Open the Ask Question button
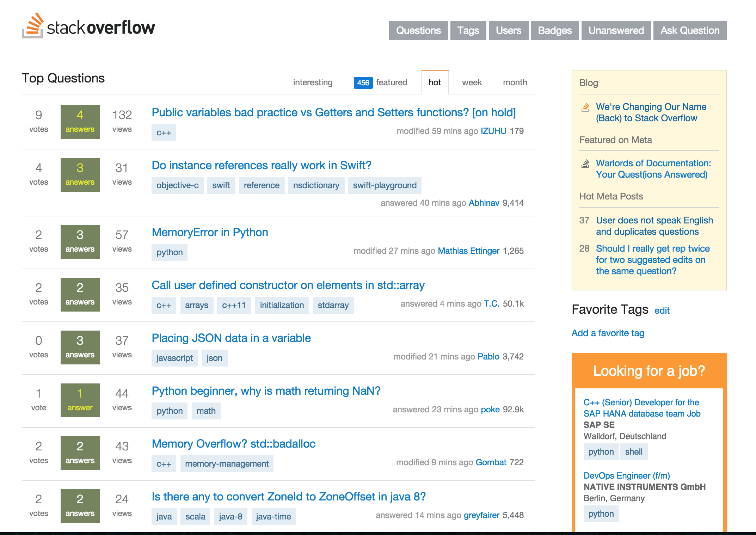756x535 pixels. point(690,31)
